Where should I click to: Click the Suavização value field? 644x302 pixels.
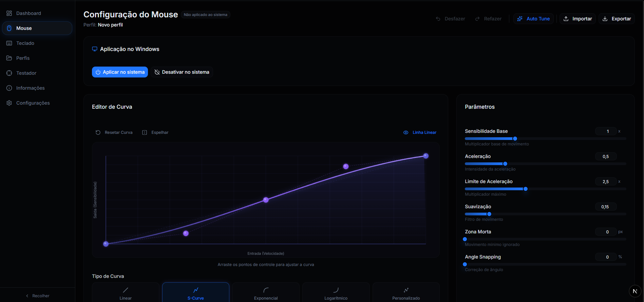point(606,207)
